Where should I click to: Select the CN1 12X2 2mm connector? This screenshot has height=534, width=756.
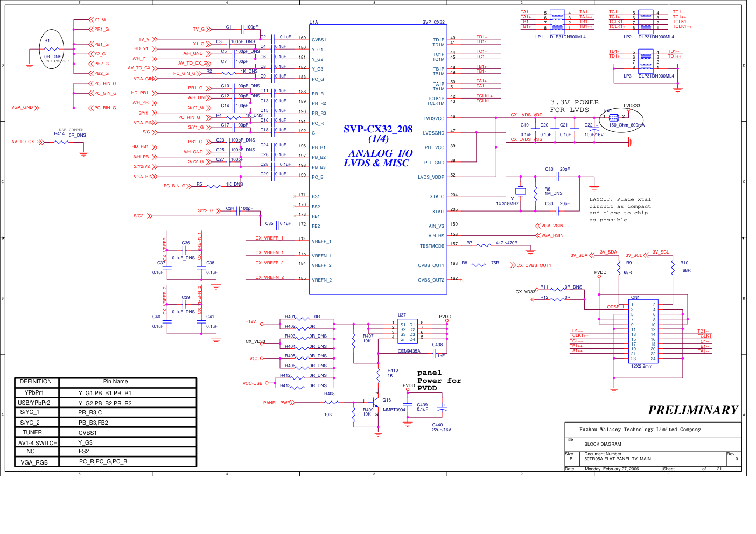tap(643, 332)
